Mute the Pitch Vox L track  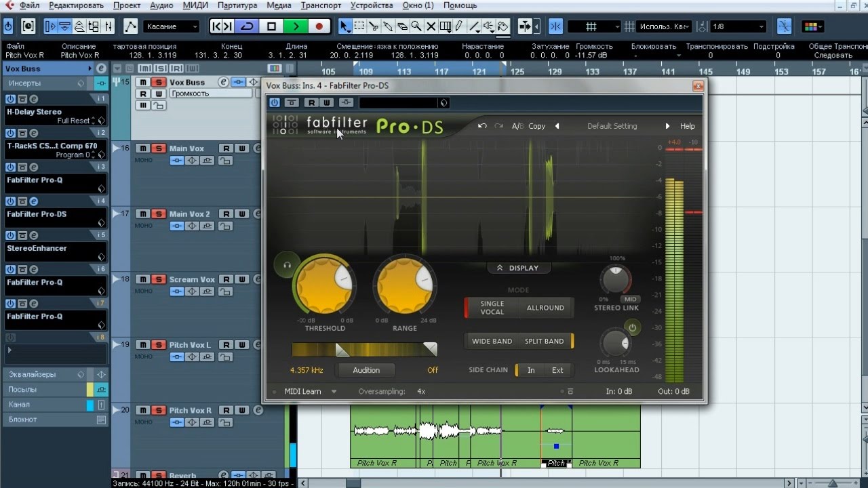143,345
